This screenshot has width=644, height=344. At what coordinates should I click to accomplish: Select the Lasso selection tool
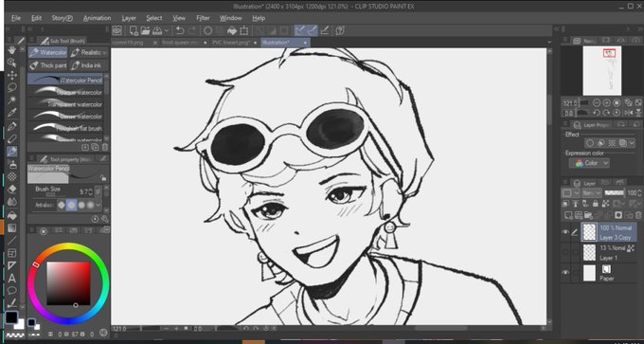point(12,87)
